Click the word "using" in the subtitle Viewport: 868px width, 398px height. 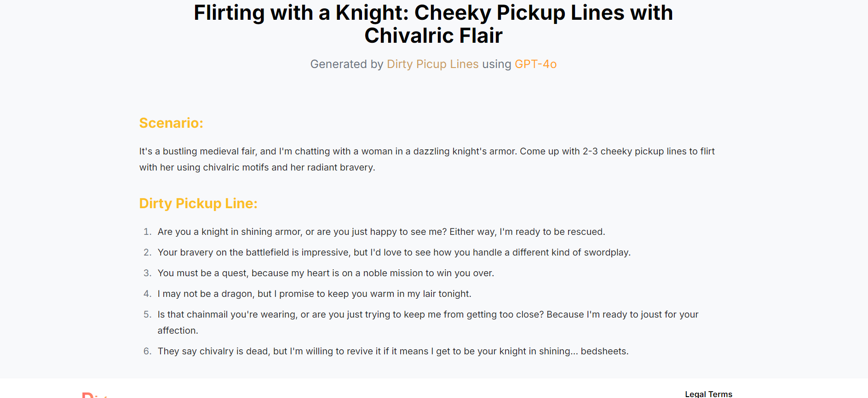pyautogui.click(x=497, y=64)
